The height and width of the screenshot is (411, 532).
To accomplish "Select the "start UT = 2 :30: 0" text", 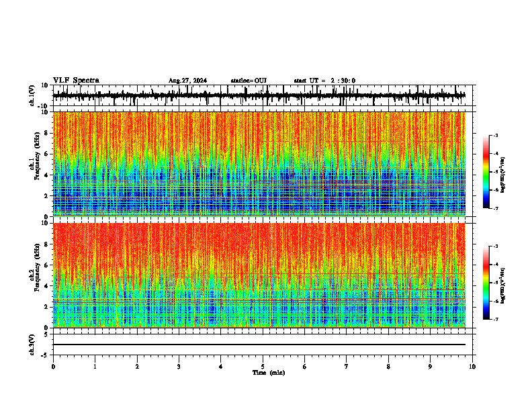I will [x=324, y=81].
